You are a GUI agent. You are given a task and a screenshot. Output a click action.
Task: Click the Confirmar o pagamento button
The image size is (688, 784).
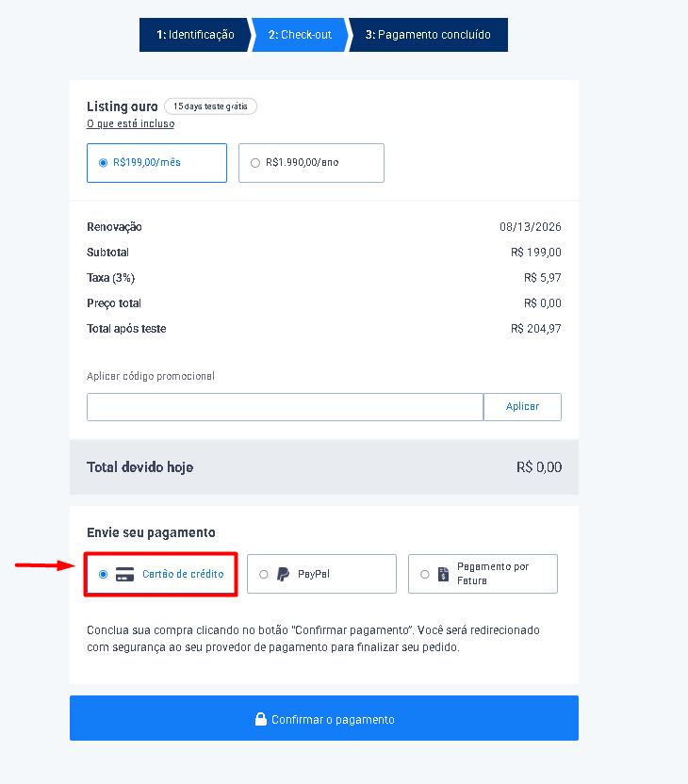click(x=324, y=718)
